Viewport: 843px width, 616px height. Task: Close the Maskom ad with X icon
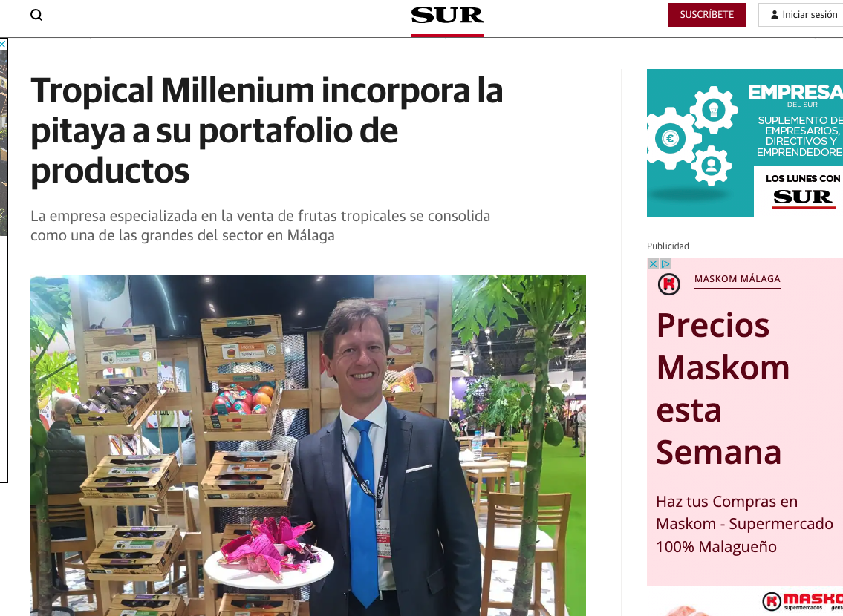point(653,263)
